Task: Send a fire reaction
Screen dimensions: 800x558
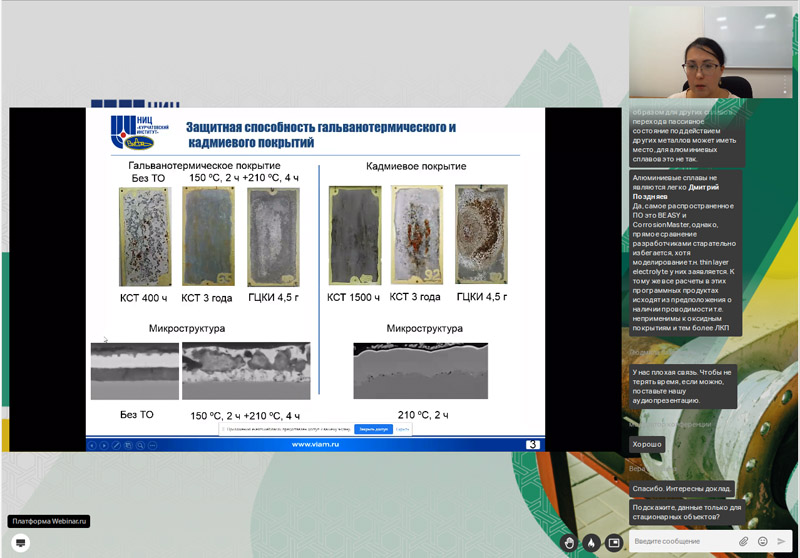Action: tap(592, 542)
